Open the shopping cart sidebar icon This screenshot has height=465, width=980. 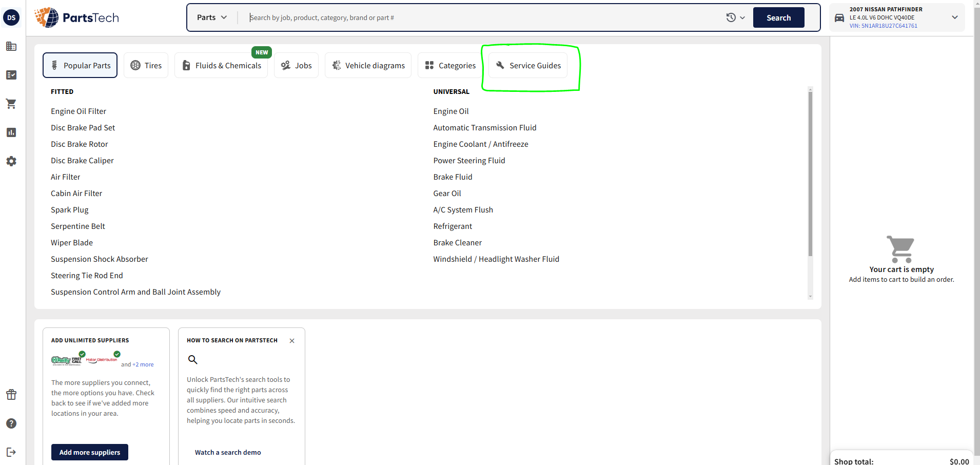(x=11, y=104)
